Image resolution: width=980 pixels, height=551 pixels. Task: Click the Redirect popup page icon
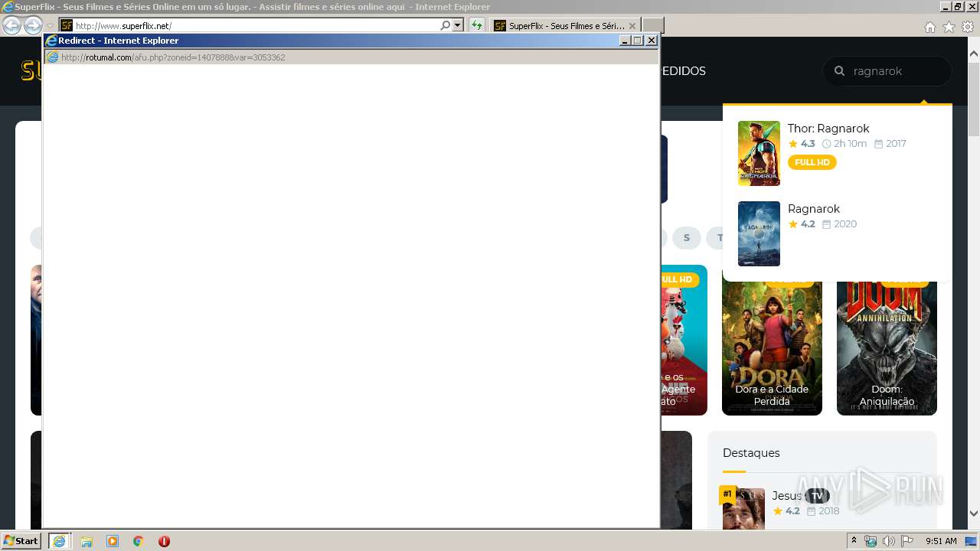click(52, 57)
